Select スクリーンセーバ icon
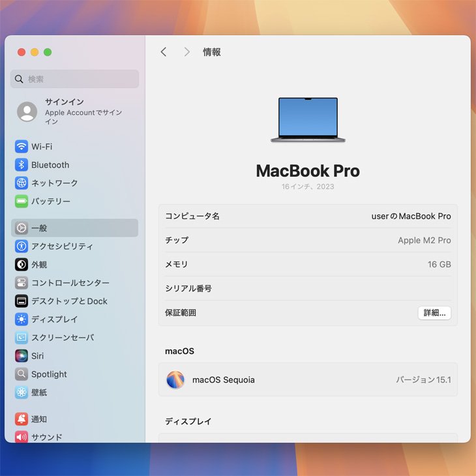Viewport: 476px width, 476px height. pos(22,337)
